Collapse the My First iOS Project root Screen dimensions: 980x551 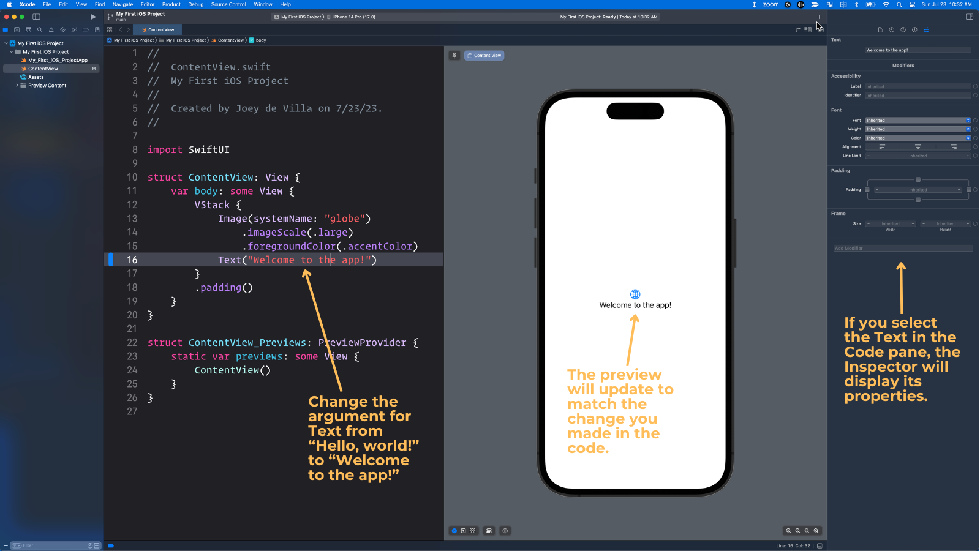[x=6, y=43]
